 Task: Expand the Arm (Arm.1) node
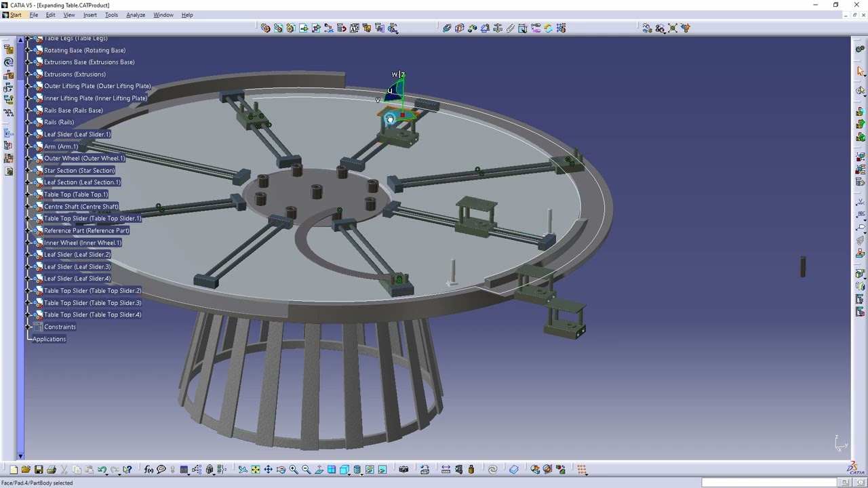pyautogui.click(x=28, y=146)
